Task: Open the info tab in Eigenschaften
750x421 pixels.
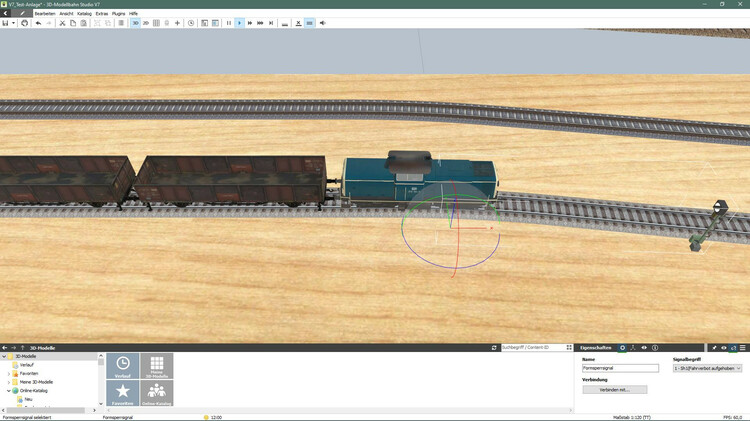Action: 655,348
